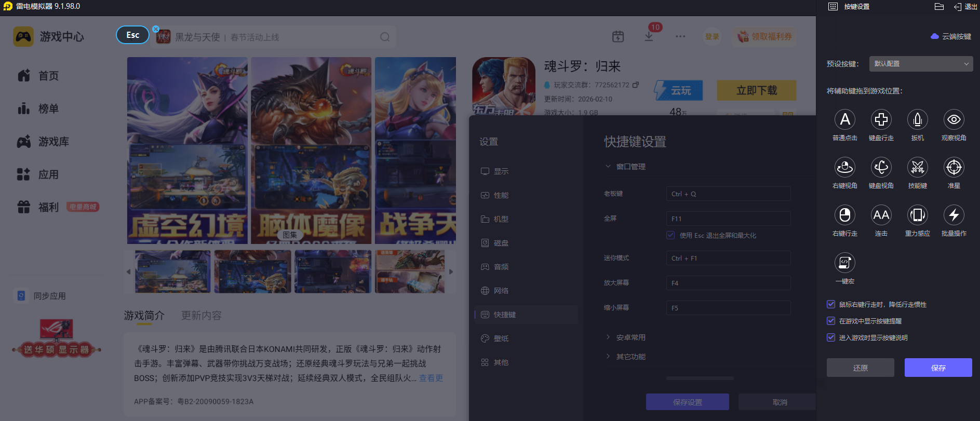
Task: Select the 批量操作 batch operation tool
Action: coord(954,215)
